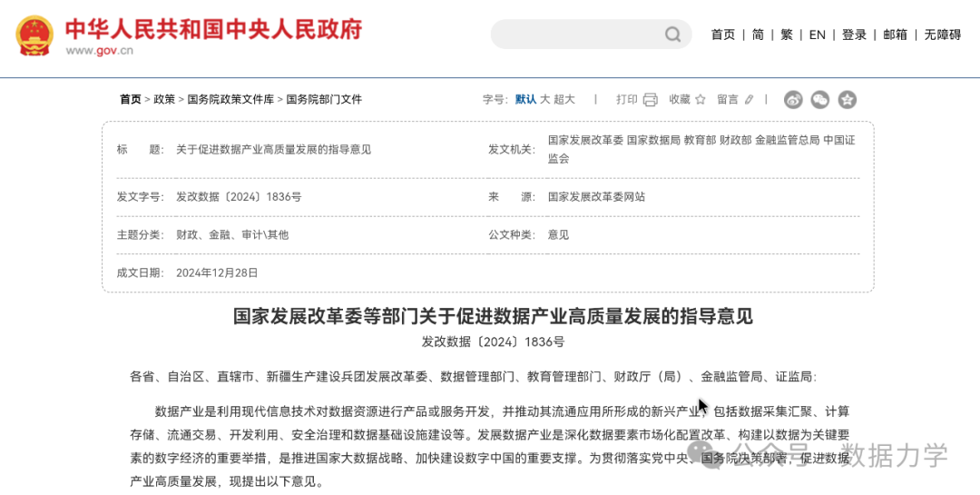Click the search magnifier icon
The height and width of the screenshot is (495, 980).
tap(672, 35)
